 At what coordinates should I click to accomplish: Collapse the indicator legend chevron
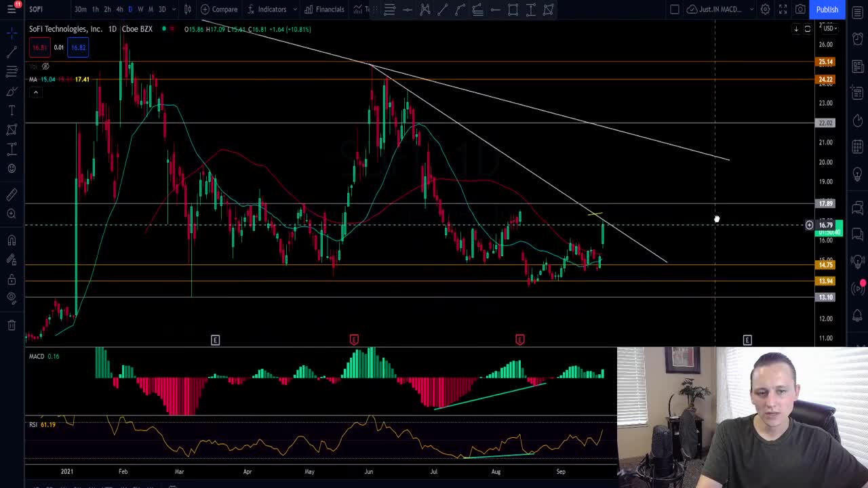[35, 92]
